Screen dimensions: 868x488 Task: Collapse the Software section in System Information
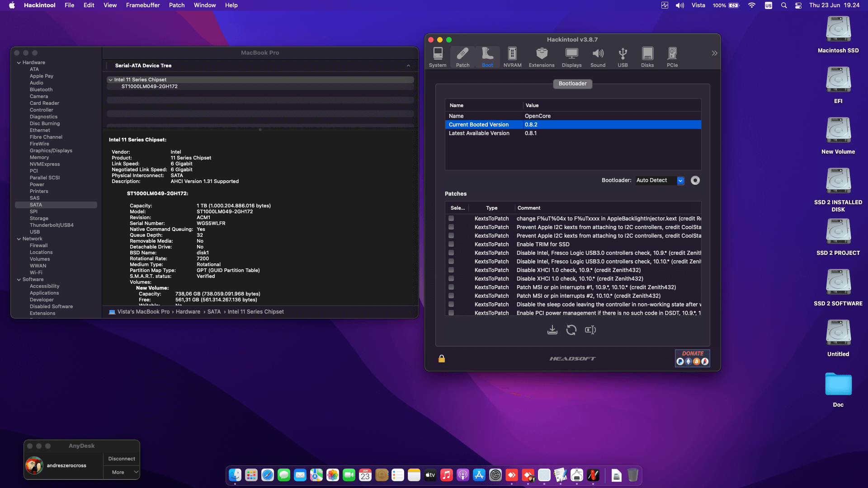click(x=19, y=280)
